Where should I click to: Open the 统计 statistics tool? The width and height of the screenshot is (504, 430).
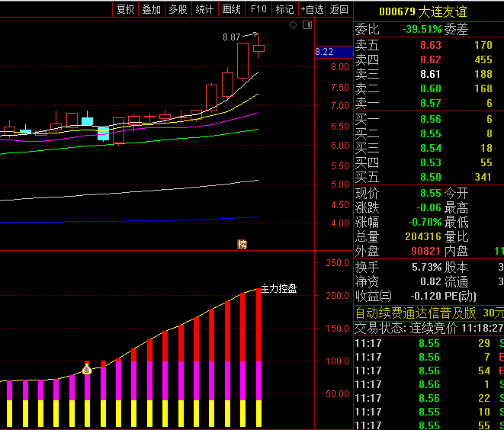click(204, 9)
